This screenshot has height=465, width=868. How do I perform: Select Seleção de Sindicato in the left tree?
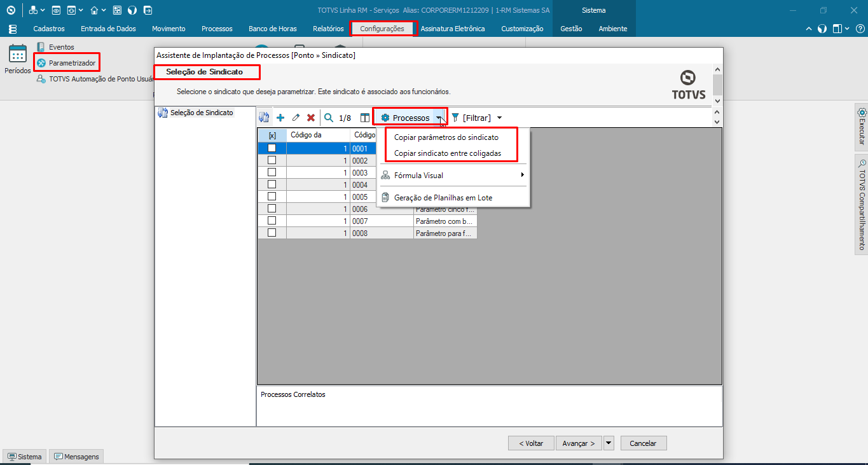tap(196, 113)
